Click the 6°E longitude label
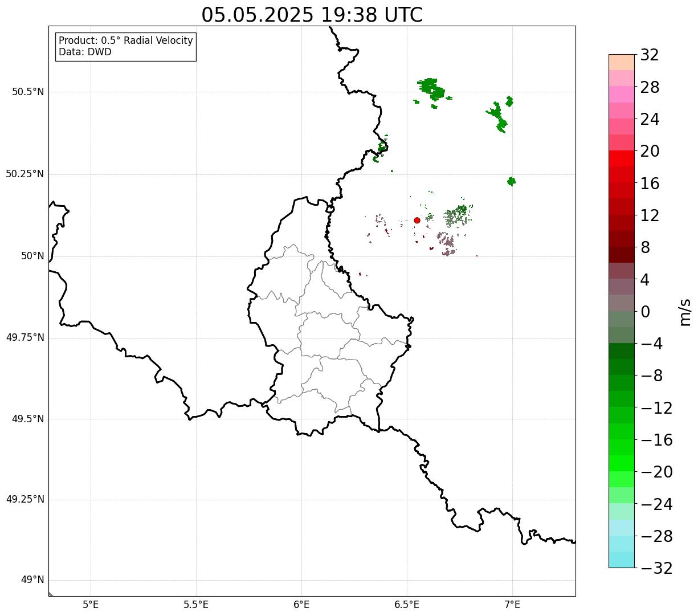The width and height of the screenshot is (698, 616). tap(301, 604)
